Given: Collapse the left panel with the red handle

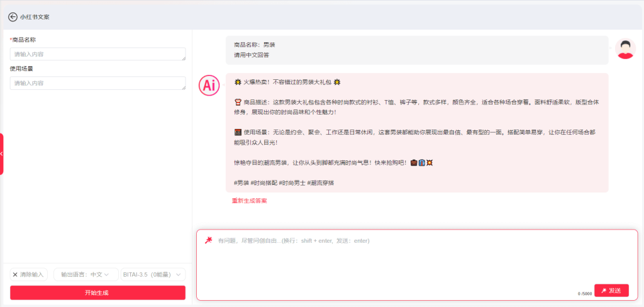Looking at the screenshot, I should pos(2,153).
